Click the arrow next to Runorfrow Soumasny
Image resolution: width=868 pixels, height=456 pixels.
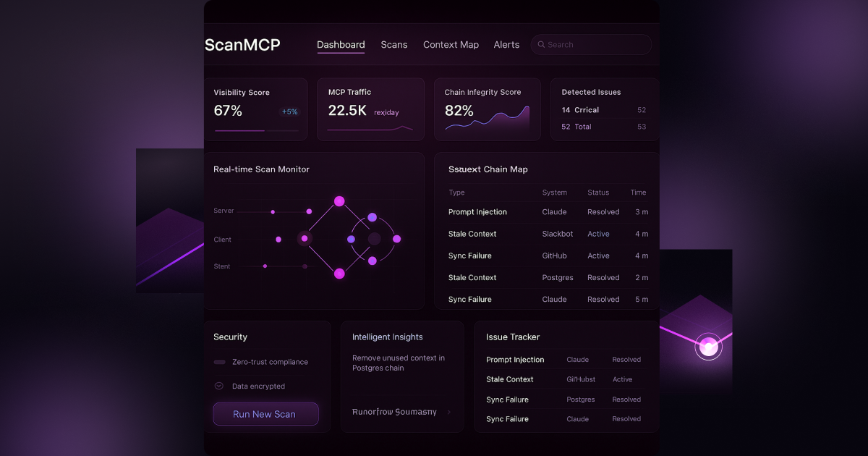coord(448,412)
